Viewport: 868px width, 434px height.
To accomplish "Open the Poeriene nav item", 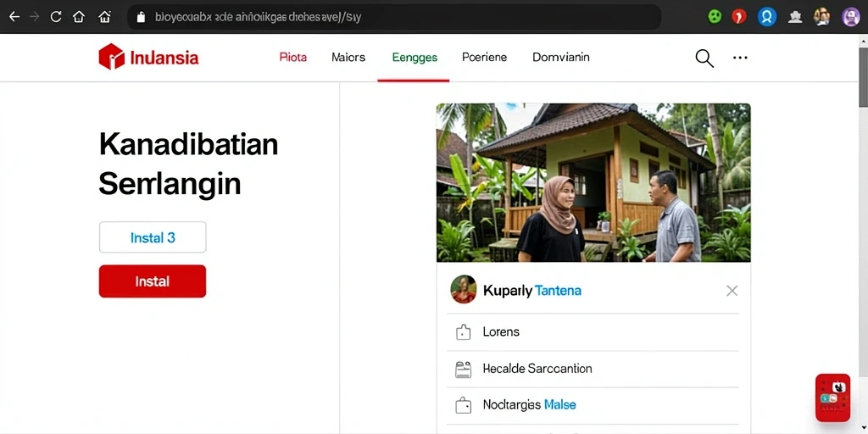I will click(x=484, y=57).
